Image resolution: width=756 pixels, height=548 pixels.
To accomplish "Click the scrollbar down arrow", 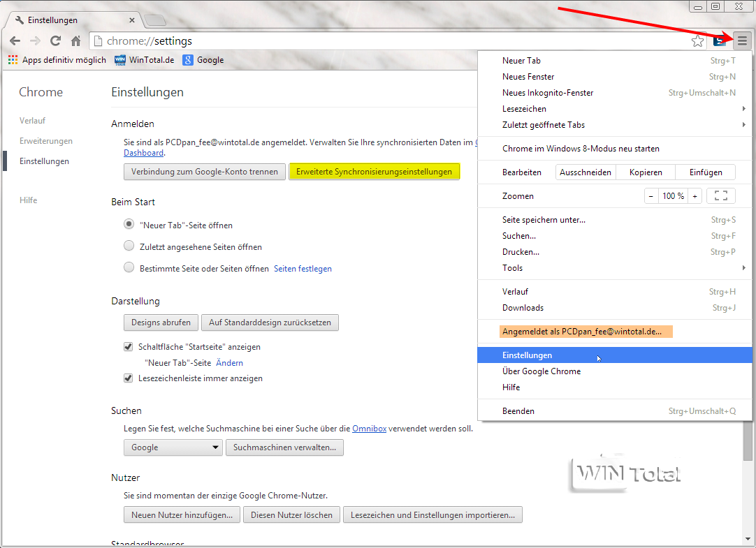I will coord(748,539).
